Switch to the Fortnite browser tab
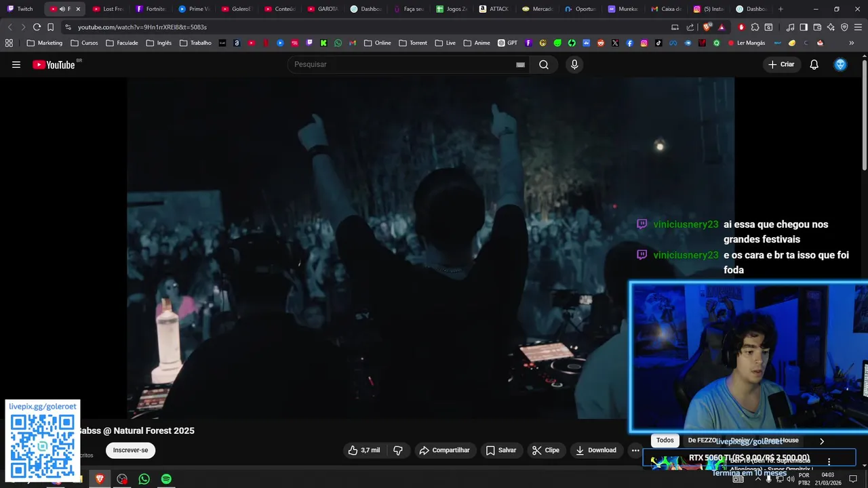The image size is (868, 488). pyautogui.click(x=151, y=9)
